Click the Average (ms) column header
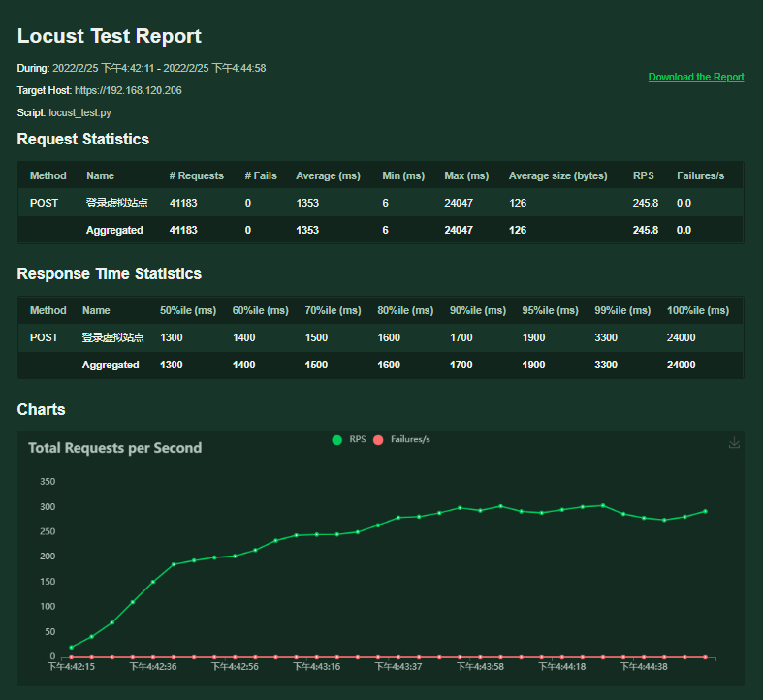763x700 pixels. (x=328, y=175)
